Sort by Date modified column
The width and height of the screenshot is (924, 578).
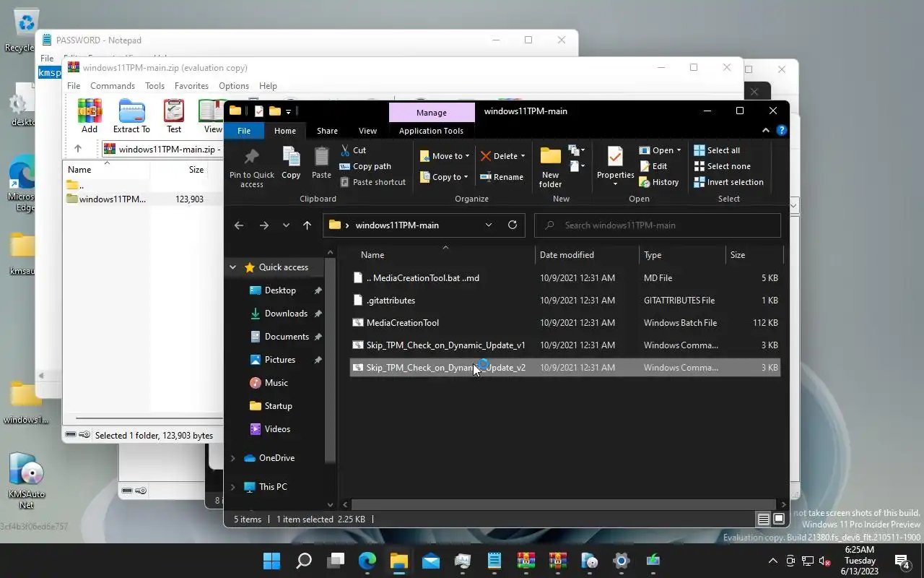587,255
